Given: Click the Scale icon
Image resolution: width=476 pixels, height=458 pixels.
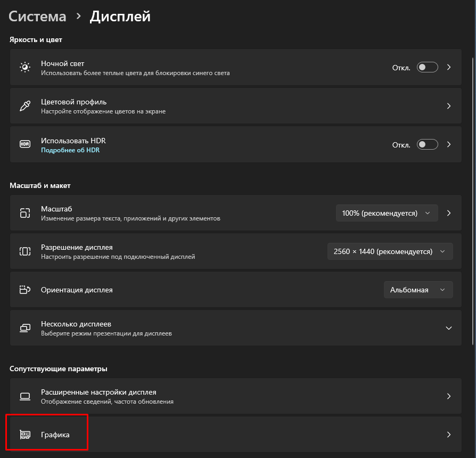Looking at the screenshot, I should (x=25, y=213).
